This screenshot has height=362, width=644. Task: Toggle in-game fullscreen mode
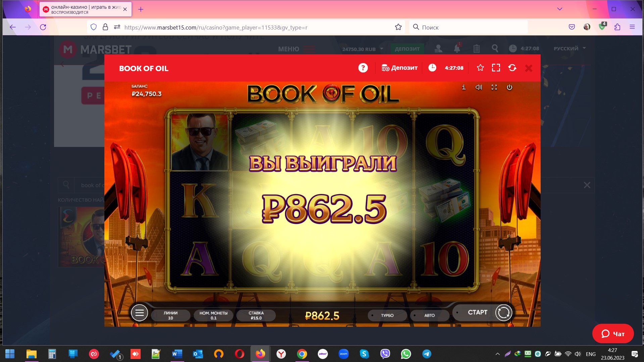494,87
